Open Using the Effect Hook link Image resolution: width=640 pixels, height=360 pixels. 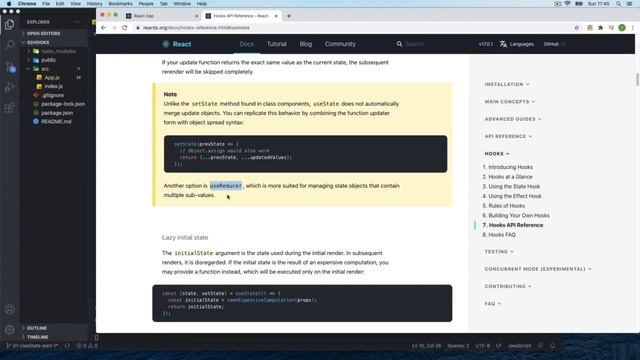(x=515, y=196)
